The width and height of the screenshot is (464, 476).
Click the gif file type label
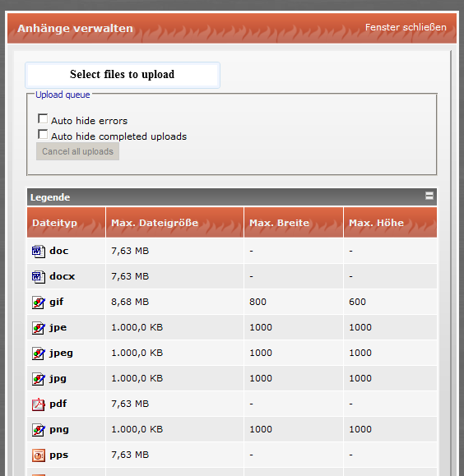click(x=57, y=303)
